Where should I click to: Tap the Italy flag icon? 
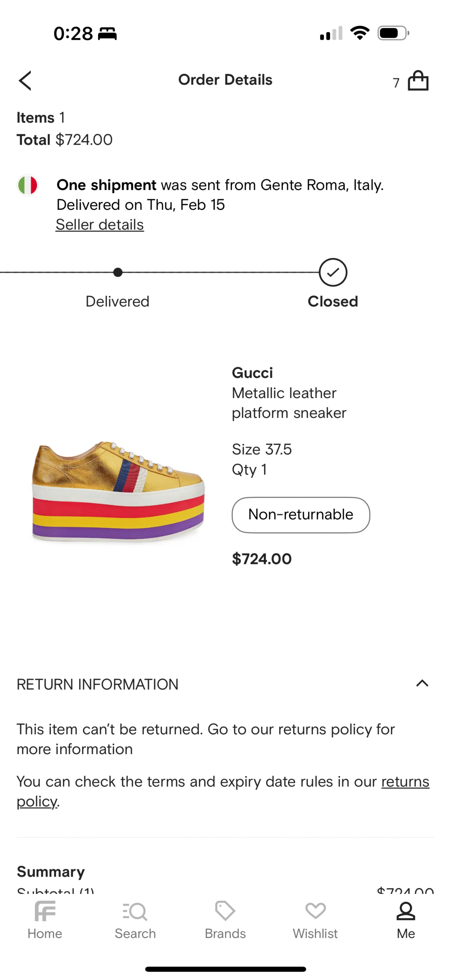click(28, 185)
